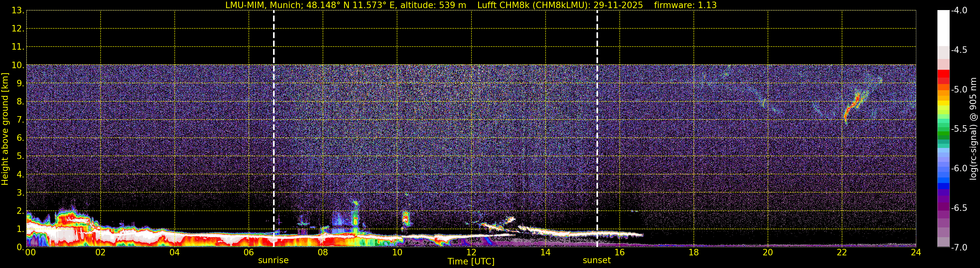Click the height-axis tick label '9.'
The height and width of the screenshot is (268, 980).
tap(20, 83)
